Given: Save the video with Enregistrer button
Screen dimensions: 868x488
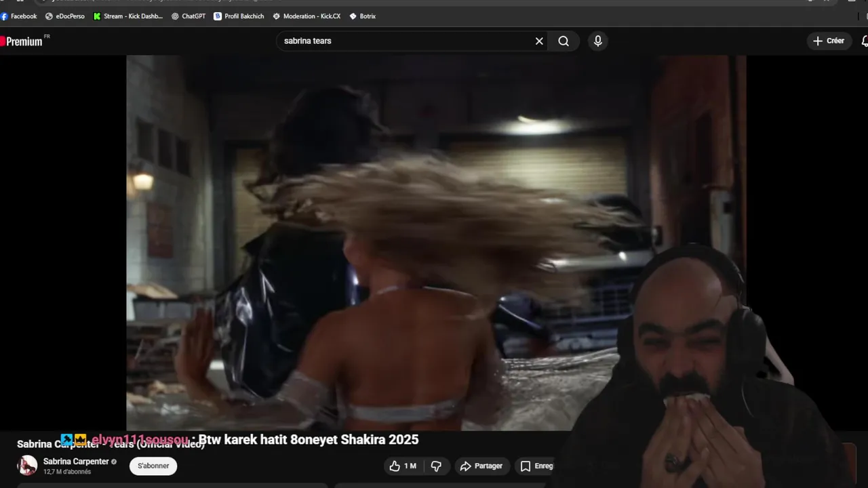Looking at the screenshot, I should [x=536, y=466].
